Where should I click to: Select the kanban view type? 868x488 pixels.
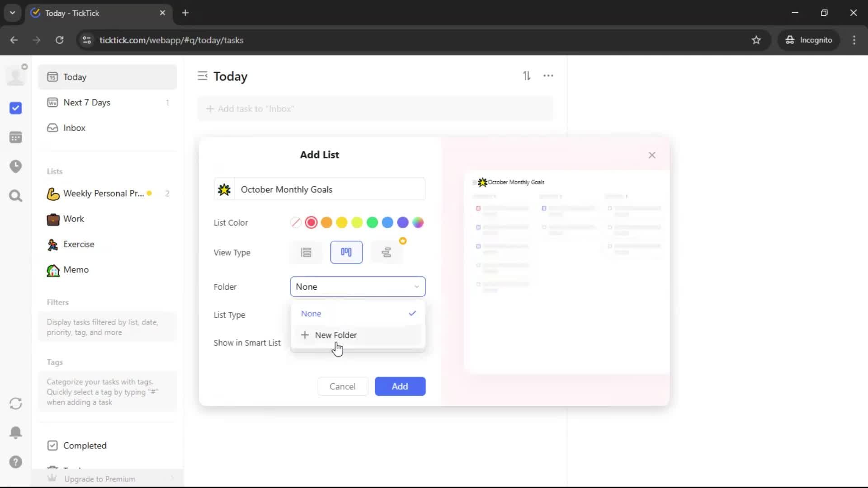coord(346,252)
